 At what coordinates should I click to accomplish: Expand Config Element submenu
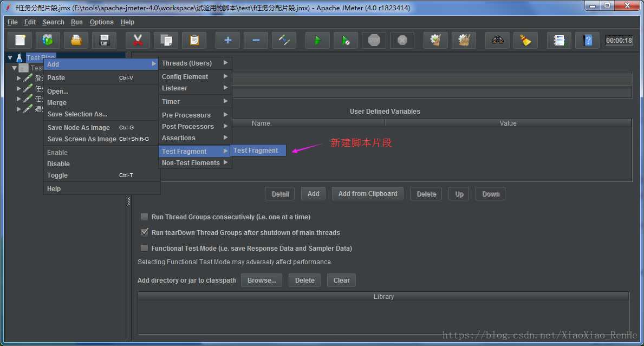[x=194, y=76]
